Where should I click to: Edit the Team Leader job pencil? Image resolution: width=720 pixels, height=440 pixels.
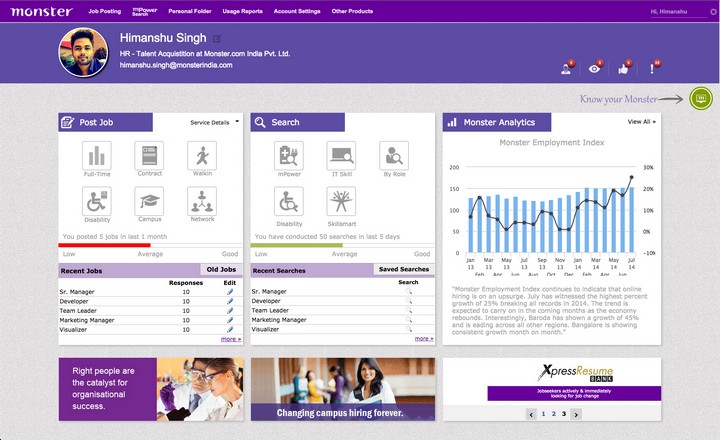[230, 310]
